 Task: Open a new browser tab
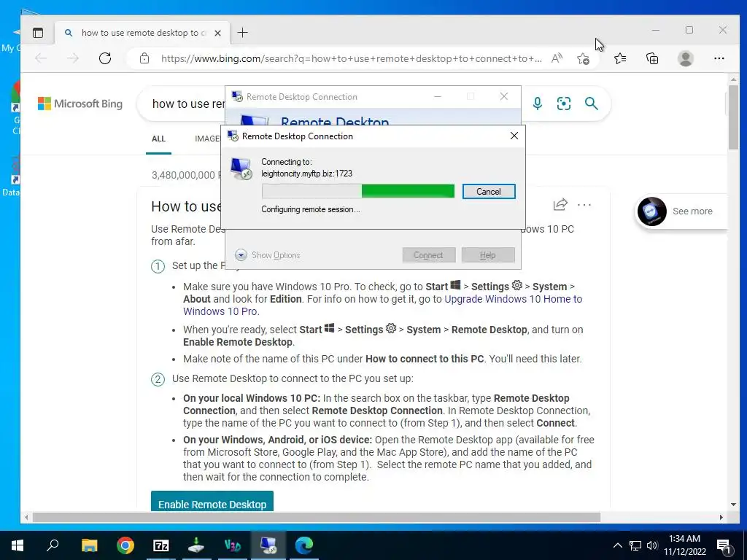click(x=242, y=32)
